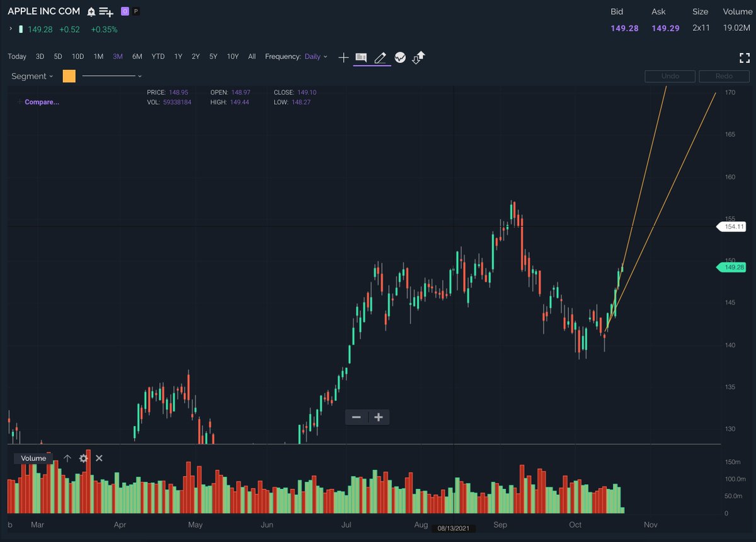The height and width of the screenshot is (542, 756).
Task: Switch range to 10D
Action: [78, 57]
